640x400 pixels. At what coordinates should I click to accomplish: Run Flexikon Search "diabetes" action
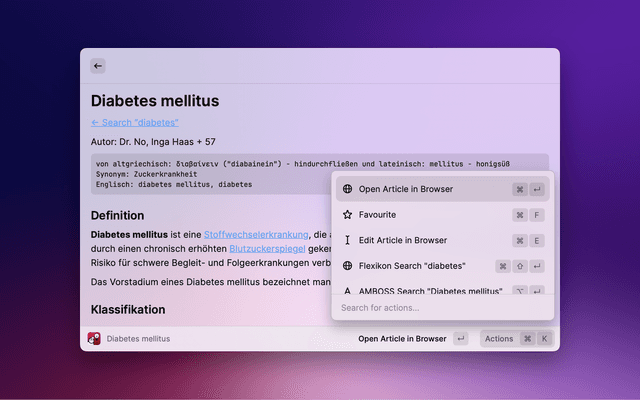(413, 267)
